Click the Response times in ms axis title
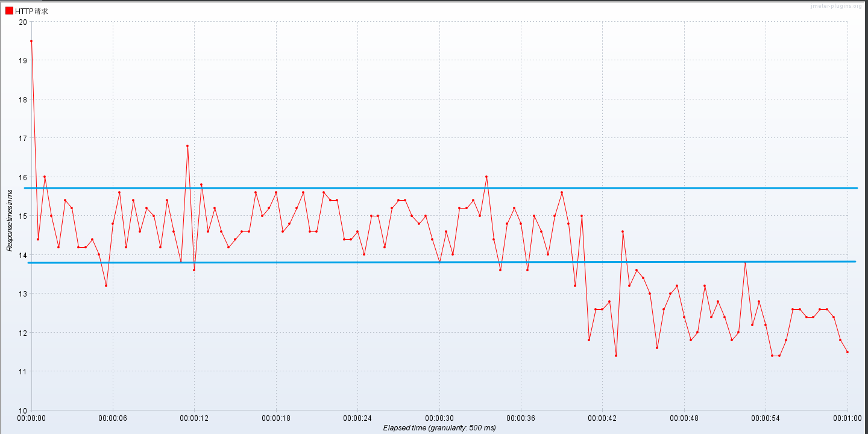This screenshot has height=434, width=868. coord(10,220)
